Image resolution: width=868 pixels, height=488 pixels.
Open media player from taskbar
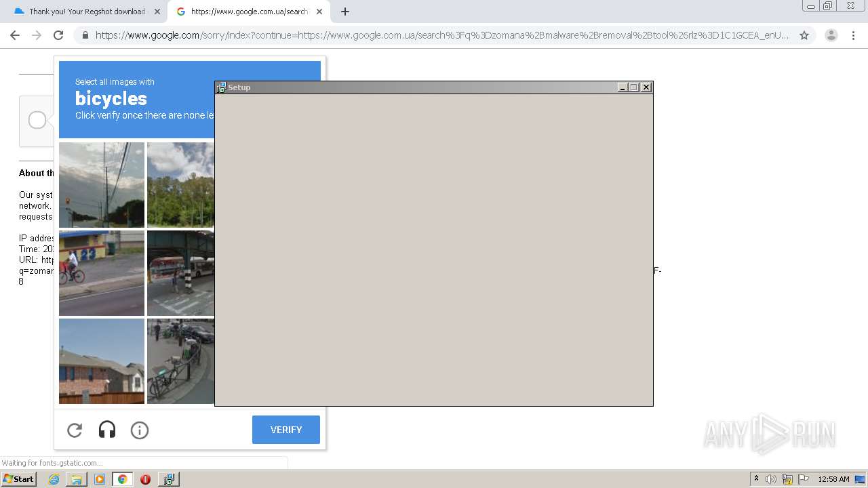click(x=100, y=479)
